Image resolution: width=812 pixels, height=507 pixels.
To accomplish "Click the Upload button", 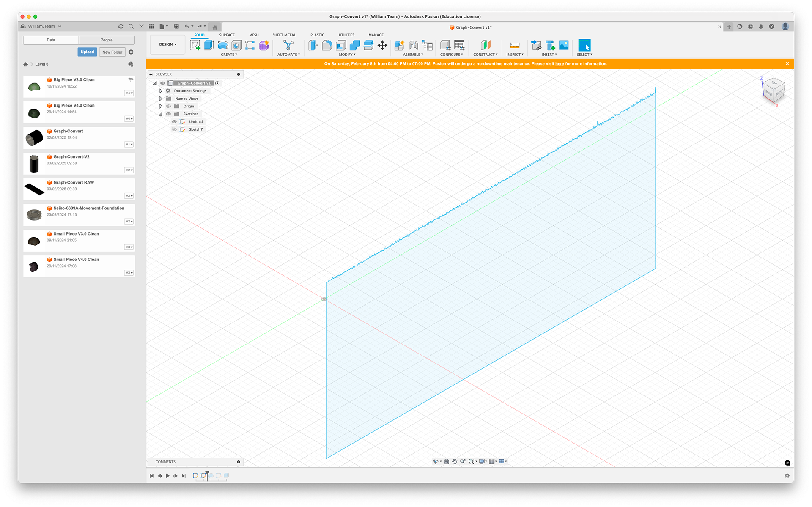I will tap(88, 52).
